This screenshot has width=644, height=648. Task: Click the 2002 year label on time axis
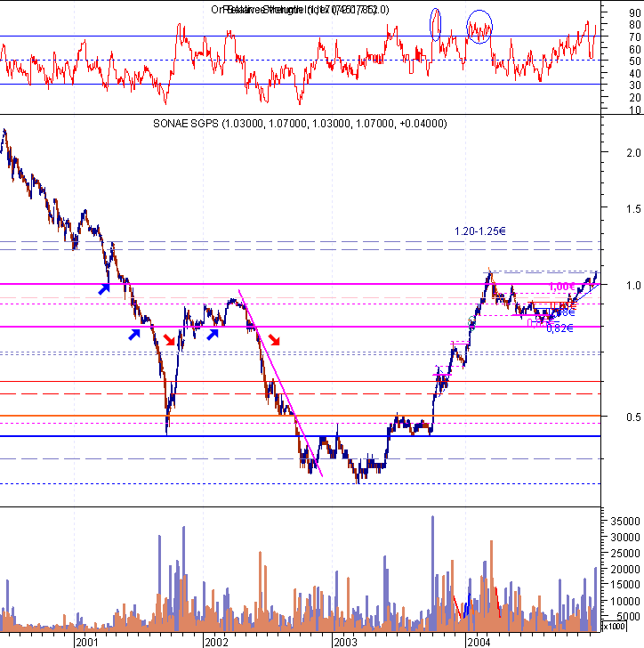coord(216,642)
